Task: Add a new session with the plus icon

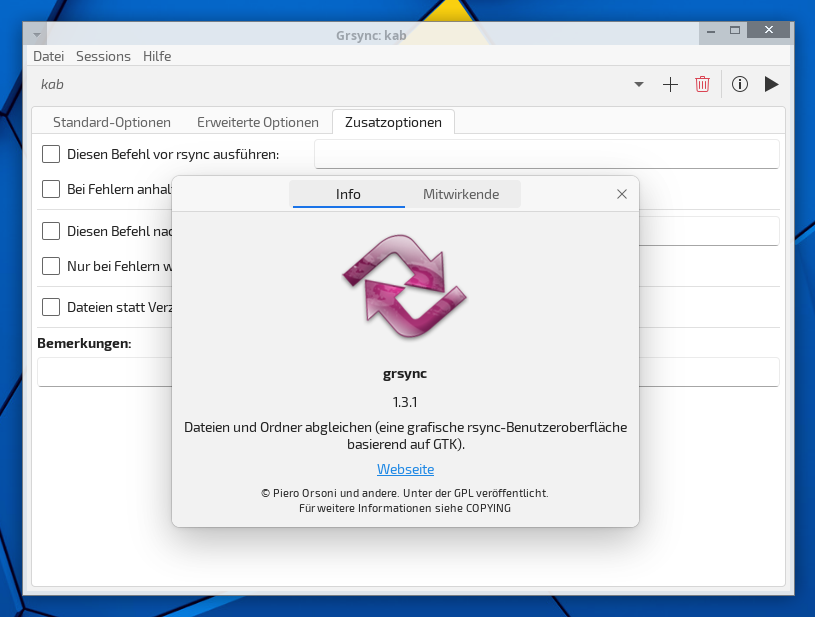Action: pyautogui.click(x=671, y=84)
